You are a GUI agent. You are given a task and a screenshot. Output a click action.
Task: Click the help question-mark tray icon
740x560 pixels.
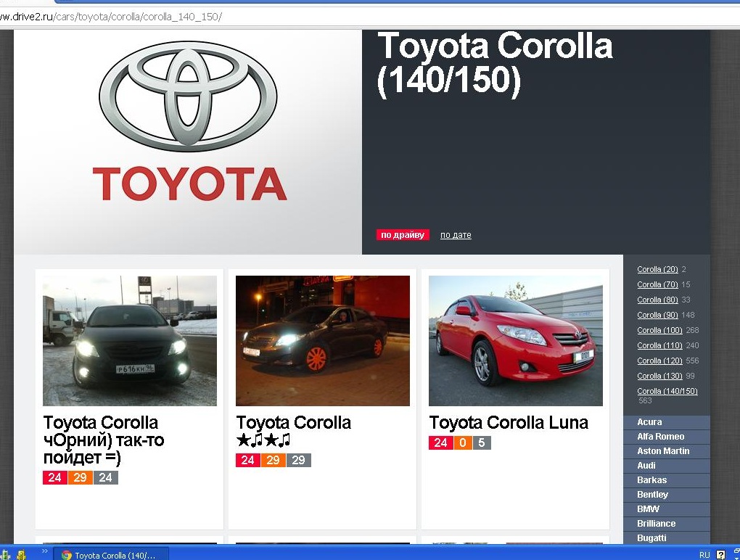click(720, 555)
